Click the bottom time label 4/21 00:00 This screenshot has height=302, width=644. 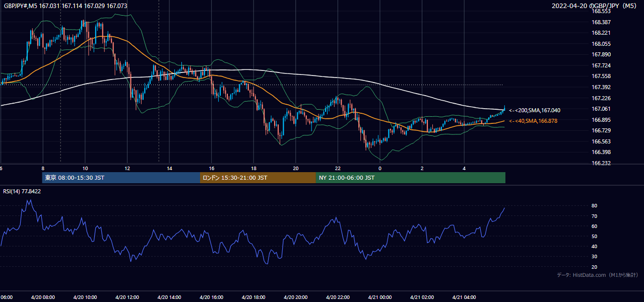coord(380,297)
